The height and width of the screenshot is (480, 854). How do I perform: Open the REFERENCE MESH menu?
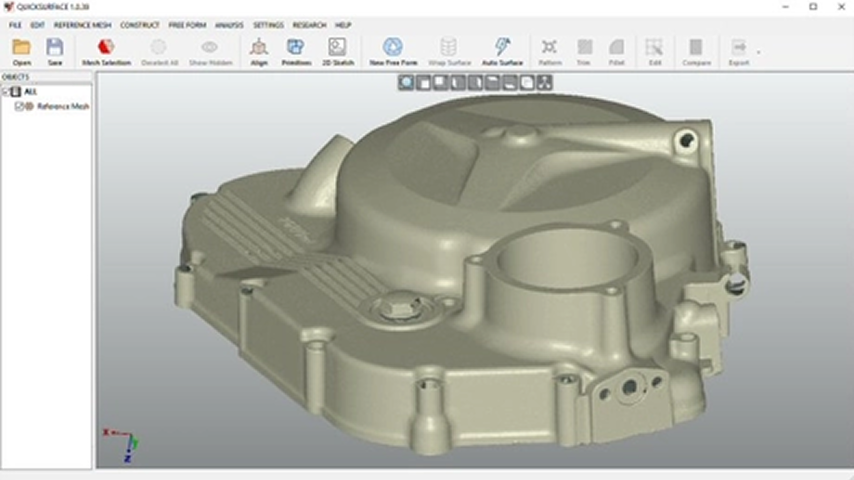click(83, 25)
